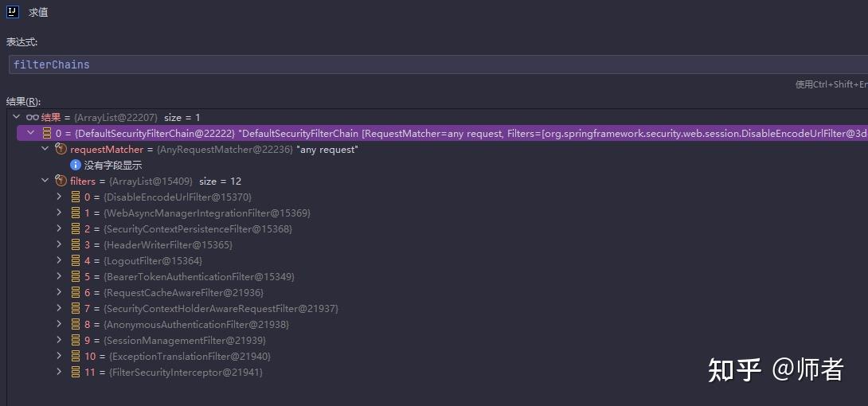The image size is (868, 406).
Task: Click the filters field icon
Action: click(x=61, y=181)
